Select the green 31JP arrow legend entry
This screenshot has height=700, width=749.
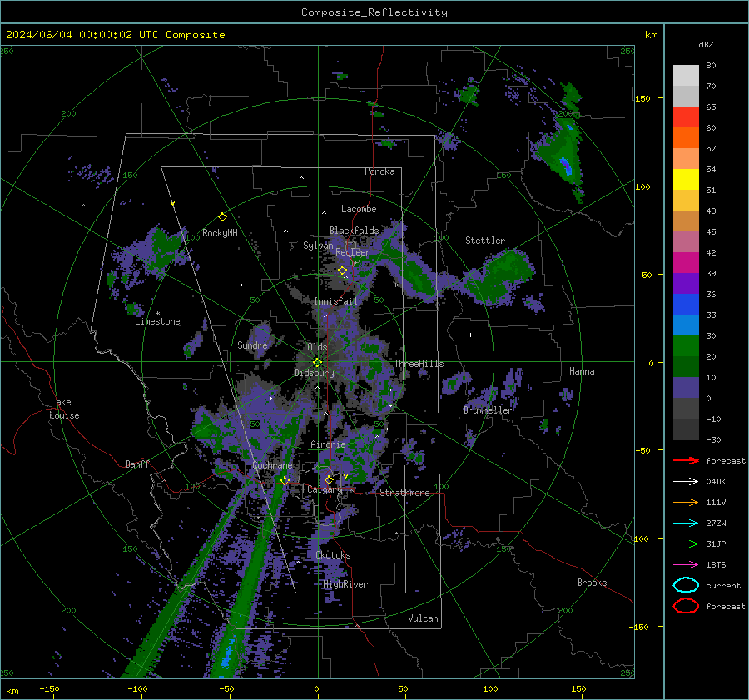point(686,544)
